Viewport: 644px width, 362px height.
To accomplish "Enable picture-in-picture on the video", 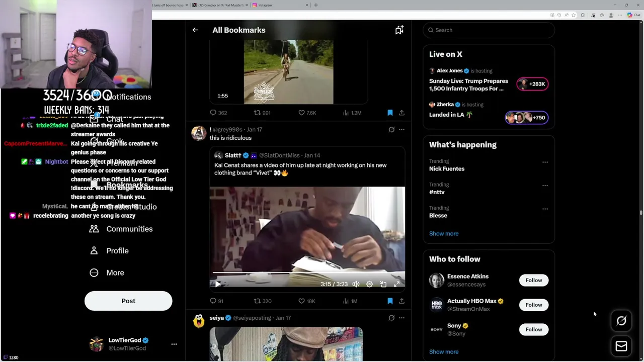I will point(383,284).
